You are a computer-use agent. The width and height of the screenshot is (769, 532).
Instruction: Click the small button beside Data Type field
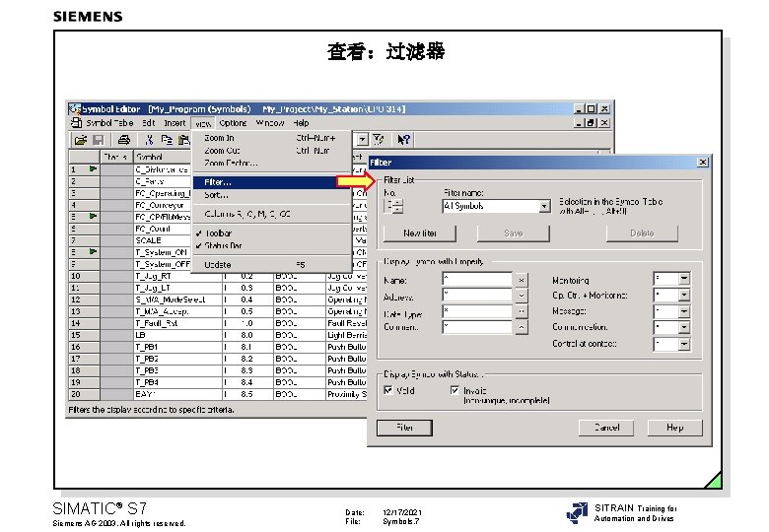521,311
